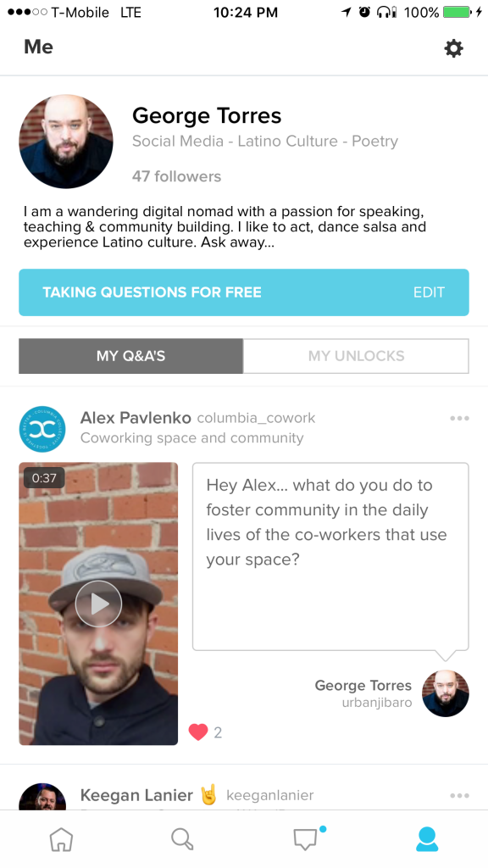Select the Profile tab in bottom bar
488x868 pixels.
(x=427, y=838)
